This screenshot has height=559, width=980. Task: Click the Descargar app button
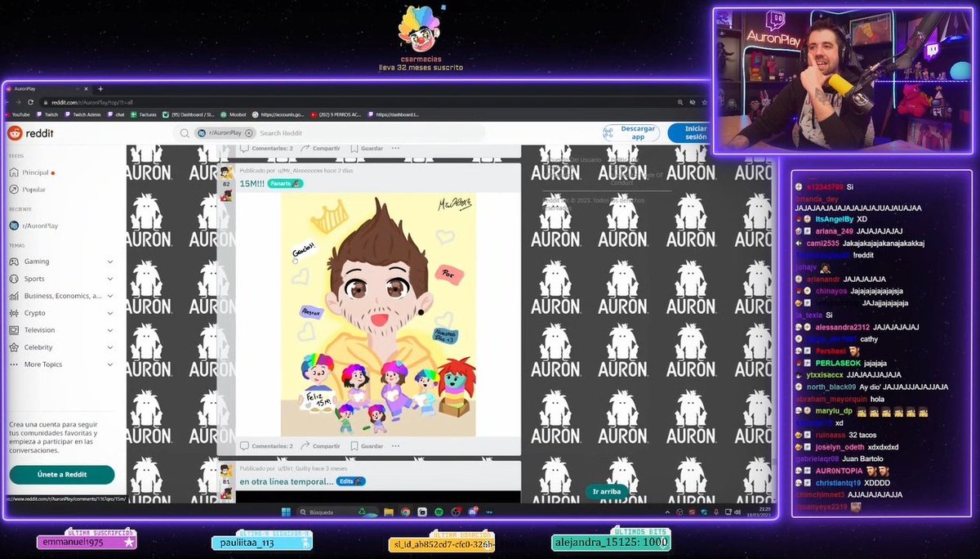pyautogui.click(x=630, y=132)
